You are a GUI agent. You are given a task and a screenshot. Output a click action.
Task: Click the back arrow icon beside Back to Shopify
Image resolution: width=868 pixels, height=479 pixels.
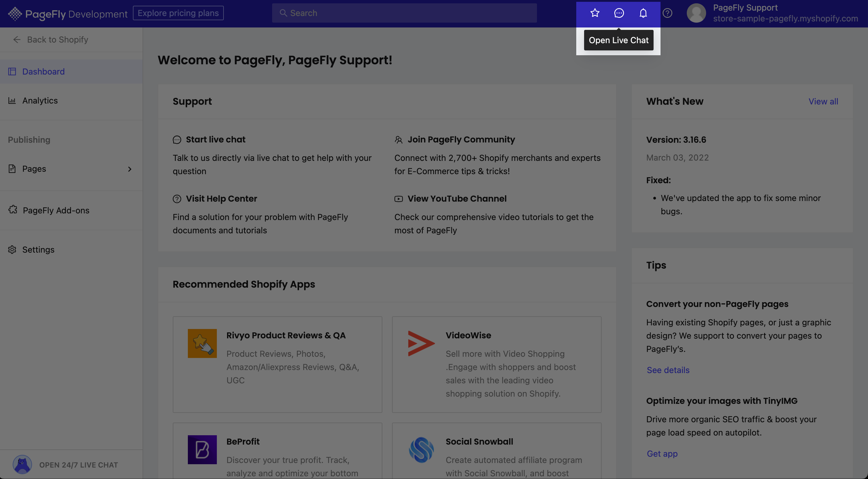(x=17, y=40)
